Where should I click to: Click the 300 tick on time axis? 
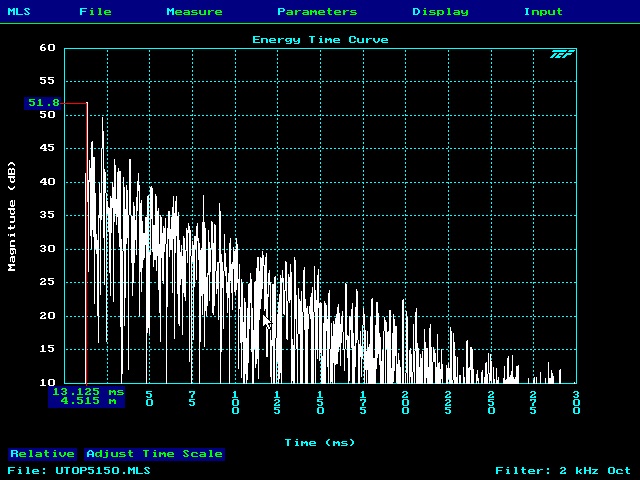576,402
